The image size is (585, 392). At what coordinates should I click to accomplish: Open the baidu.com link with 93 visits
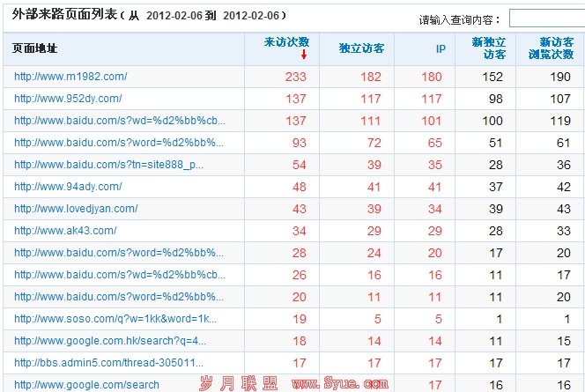click(119, 143)
